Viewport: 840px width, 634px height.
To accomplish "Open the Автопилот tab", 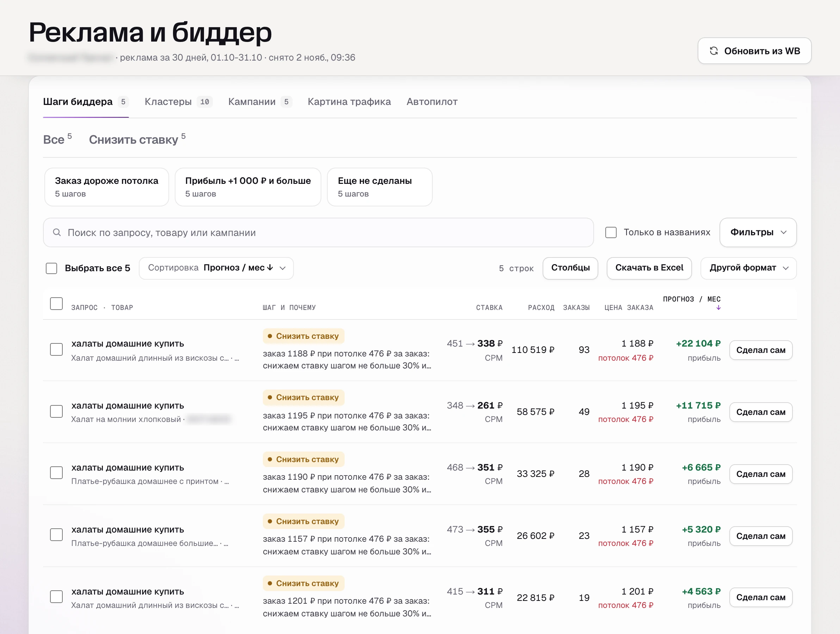I will (432, 102).
